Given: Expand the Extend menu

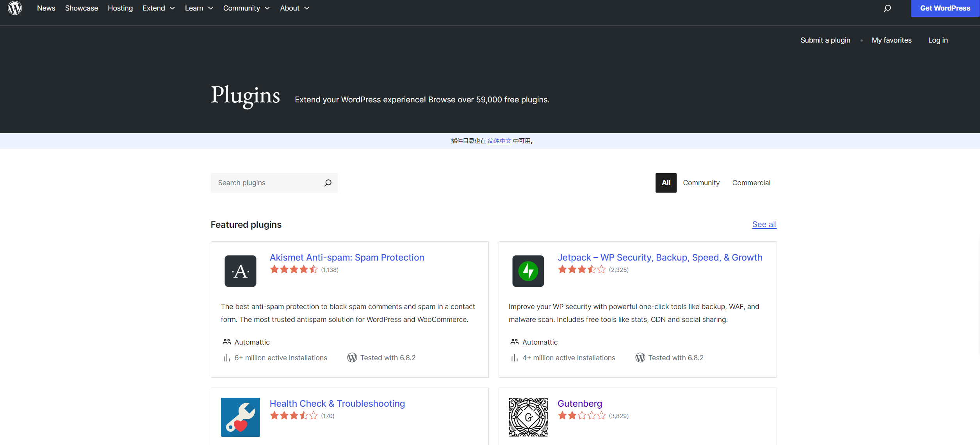Looking at the screenshot, I should click(x=158, y=8).
